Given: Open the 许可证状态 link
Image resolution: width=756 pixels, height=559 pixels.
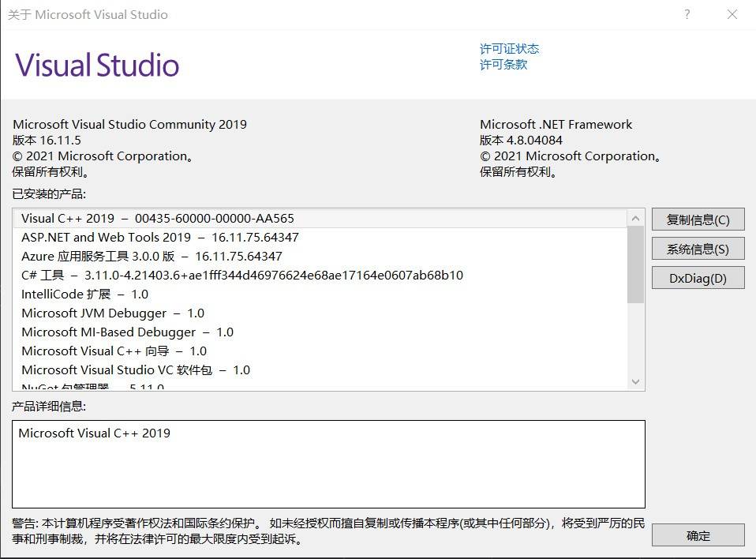Looking at the screenshot, I should 509,49.
